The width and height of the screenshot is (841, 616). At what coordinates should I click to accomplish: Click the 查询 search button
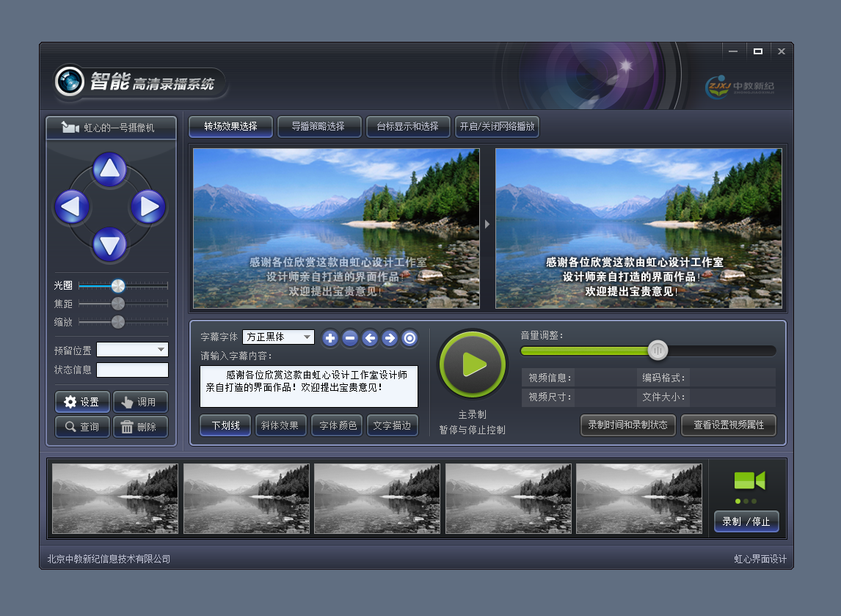[83, 427]
